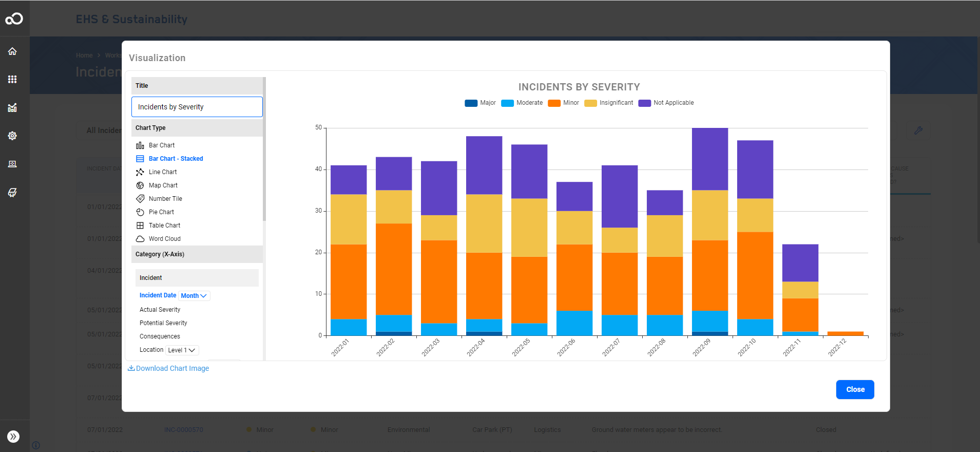This screenshot has width=980, height=452.
Task: Click the orange segment of 2022-02 bar
Action: click(x=394, y=269)
